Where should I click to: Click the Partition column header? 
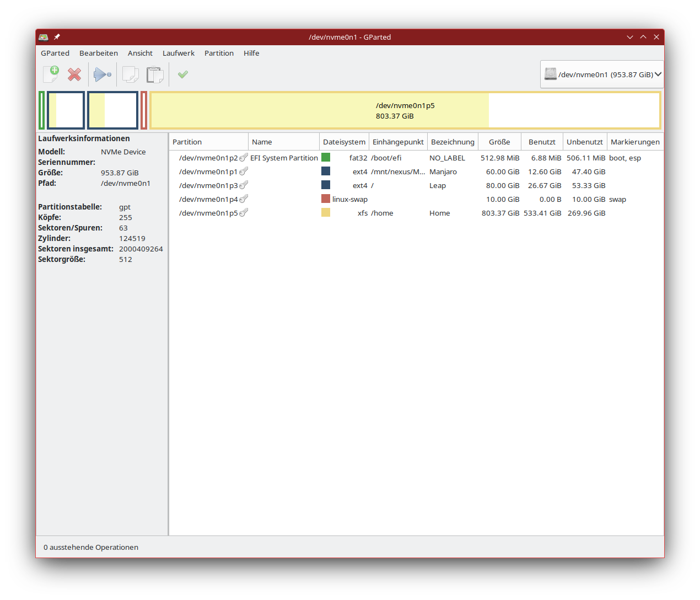pyautogui.click(x=208, y=142)
